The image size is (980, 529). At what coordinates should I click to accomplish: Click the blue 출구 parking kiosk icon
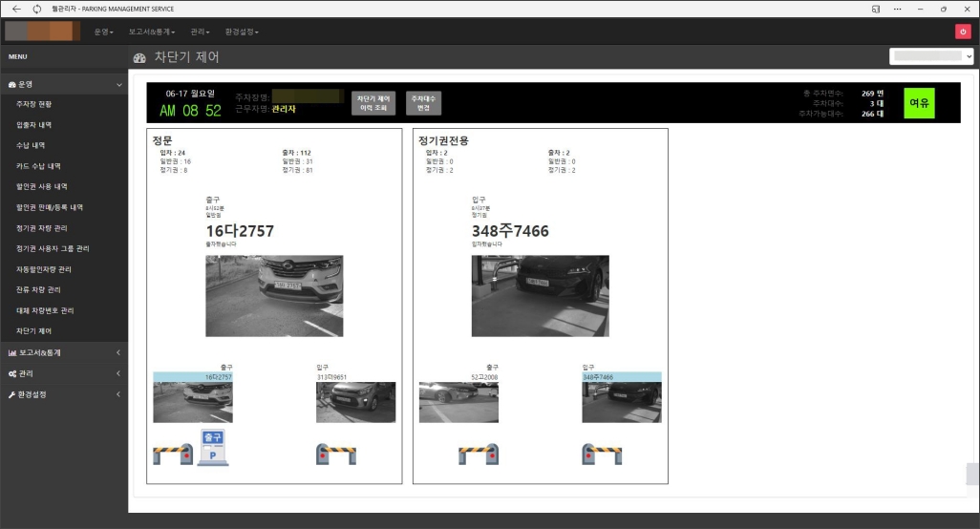point(213,447)
